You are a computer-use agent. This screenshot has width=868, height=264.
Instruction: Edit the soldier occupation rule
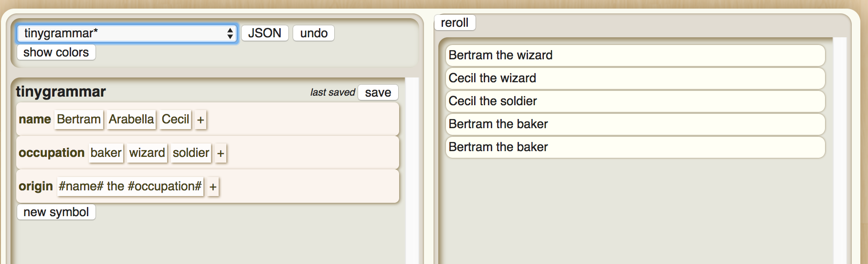tap(191, 153)
